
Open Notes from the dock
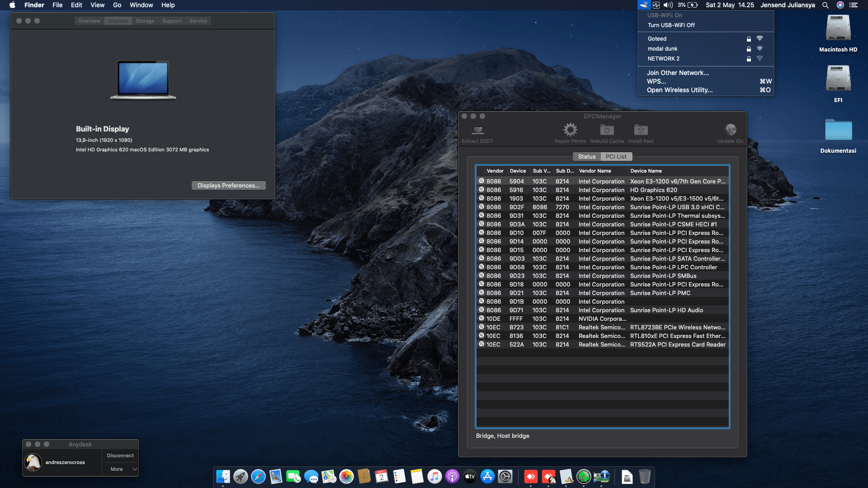pyautogui.click(x=417, y=476)
